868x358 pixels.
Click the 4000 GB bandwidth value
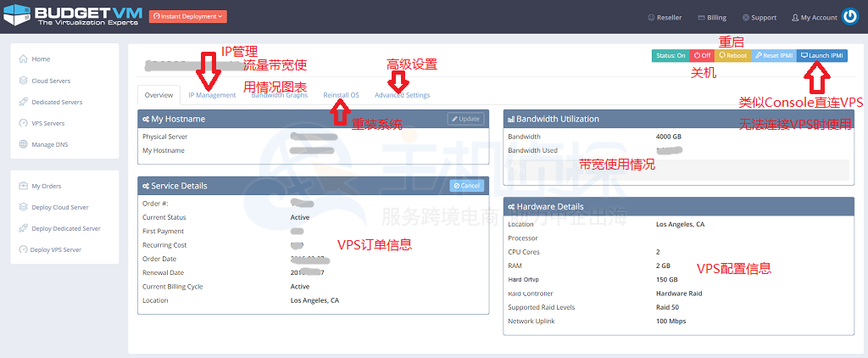click(x=669, y=137)
